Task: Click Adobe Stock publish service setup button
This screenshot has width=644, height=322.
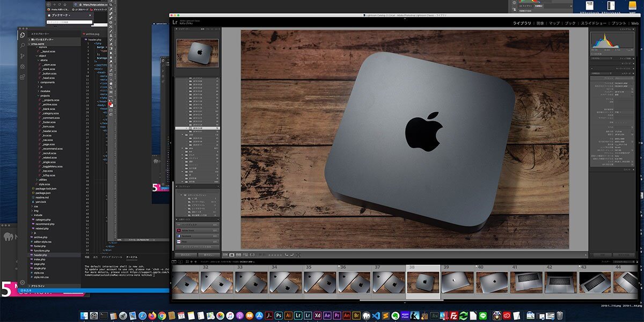Action: (x=215, y=230)
